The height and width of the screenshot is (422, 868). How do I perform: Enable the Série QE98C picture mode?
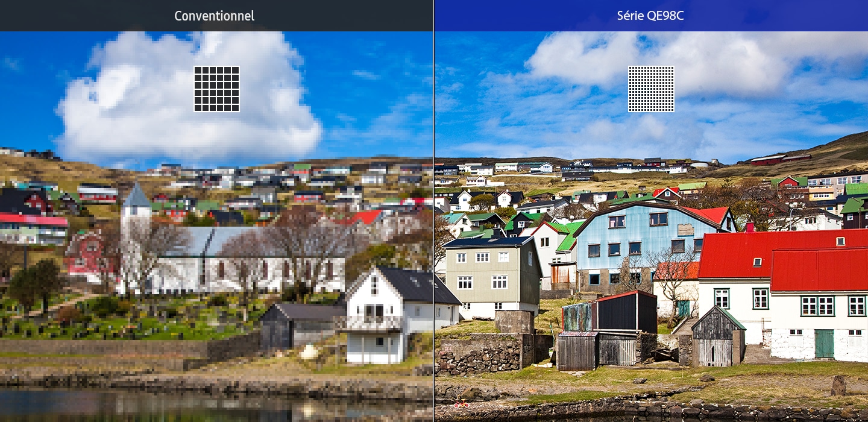650,16
